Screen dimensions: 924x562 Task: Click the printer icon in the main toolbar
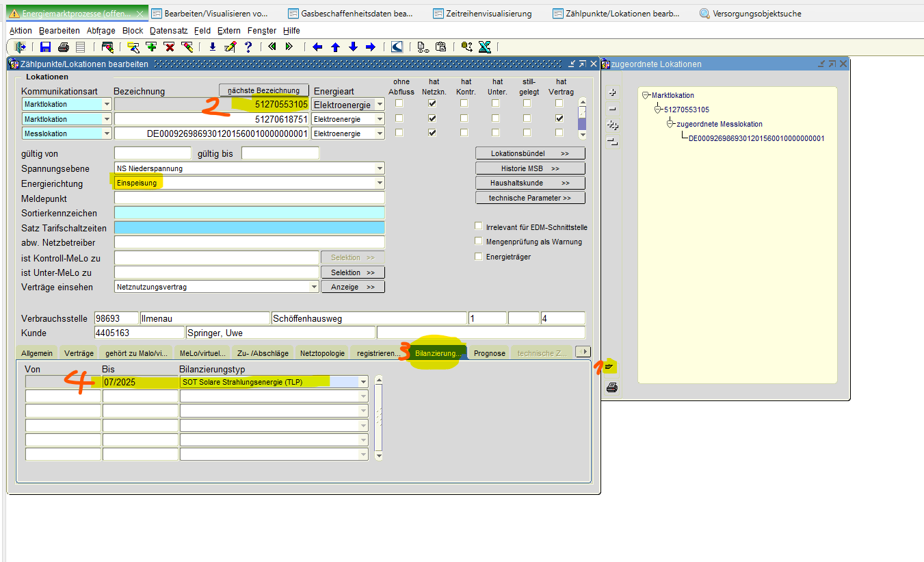tap(63, 47)
